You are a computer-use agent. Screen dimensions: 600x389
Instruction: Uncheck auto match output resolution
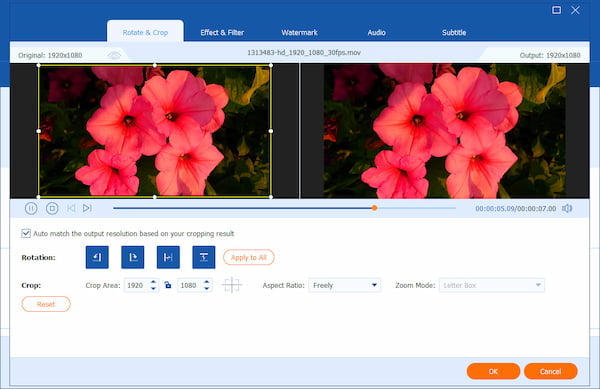tap(26, 233)
